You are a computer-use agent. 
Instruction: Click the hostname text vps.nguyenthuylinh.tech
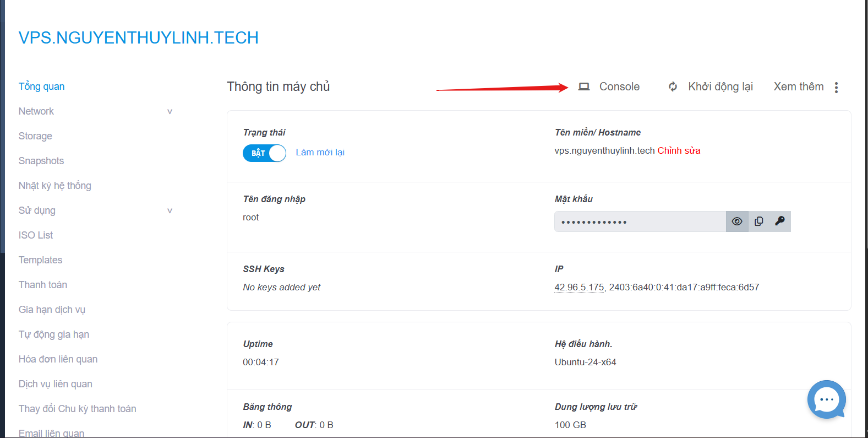click(604, 150)
